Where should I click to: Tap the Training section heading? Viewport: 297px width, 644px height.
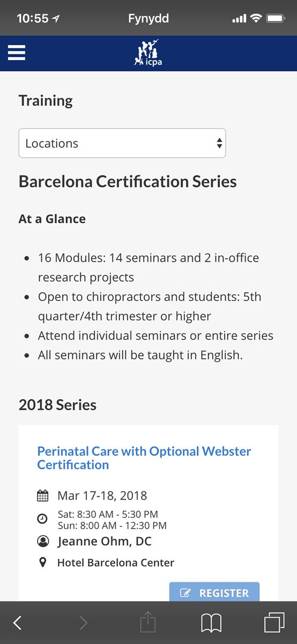point(46,101)
